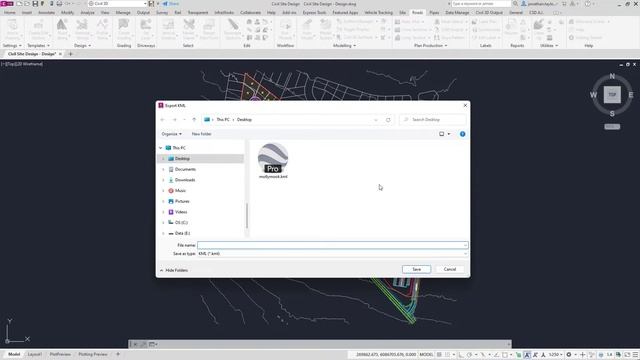Switch to Survey ribbon tab
Image resolution: width=640 pixels, height=360 pixels.
pyautogui.click(x=162, y=13)
